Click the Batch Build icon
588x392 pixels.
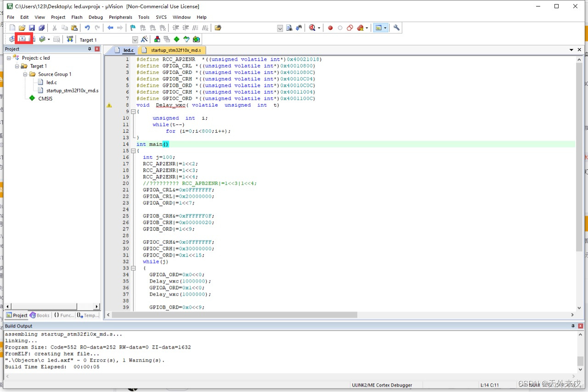(42, 39)
